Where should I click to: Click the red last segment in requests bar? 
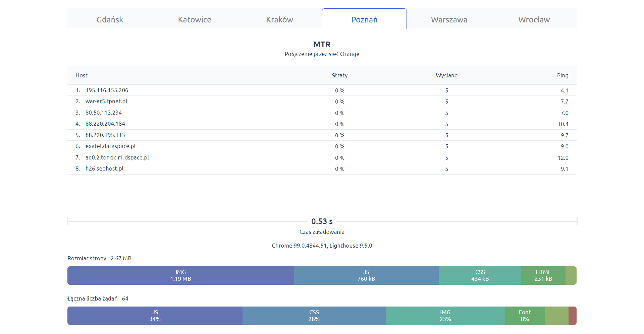point(572,316)
